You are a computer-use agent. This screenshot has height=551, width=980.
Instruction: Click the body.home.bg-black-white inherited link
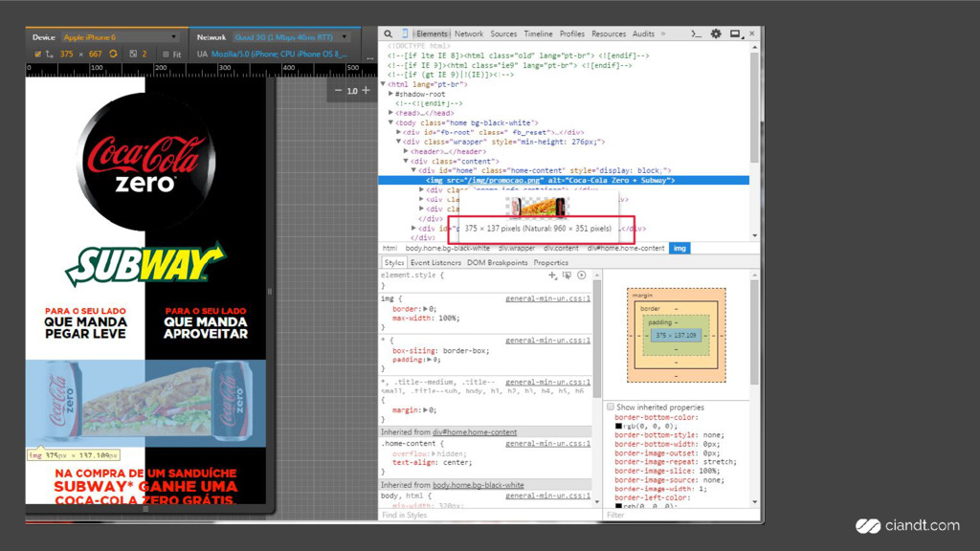[x=479, y=485]
